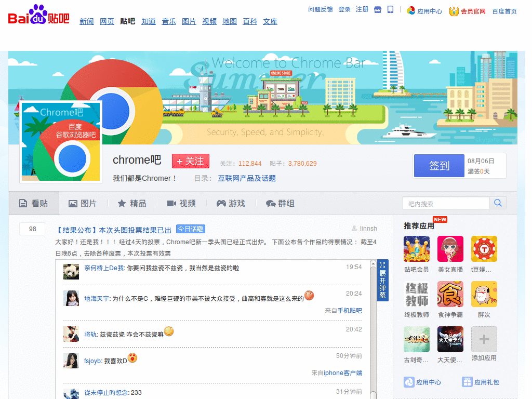Click 问题反馈 link
Screen dimensions: 532x399
[320, 9]
